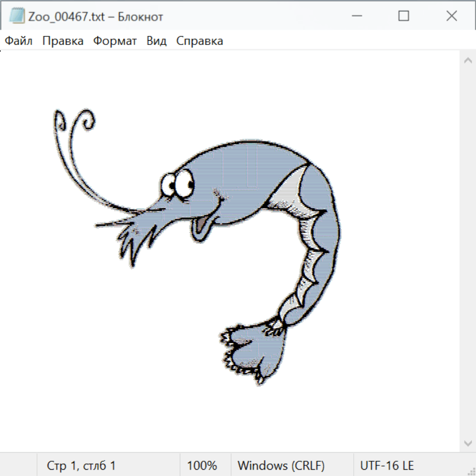Click the UTF-16 LE encoding indicator
The height and width of the screenshot is (476, 476).
pos(387,466)
